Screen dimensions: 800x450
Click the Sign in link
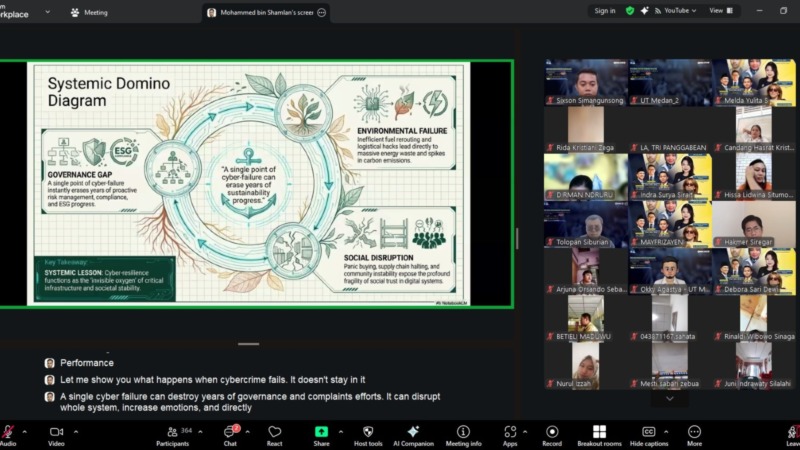pos(605,11)
